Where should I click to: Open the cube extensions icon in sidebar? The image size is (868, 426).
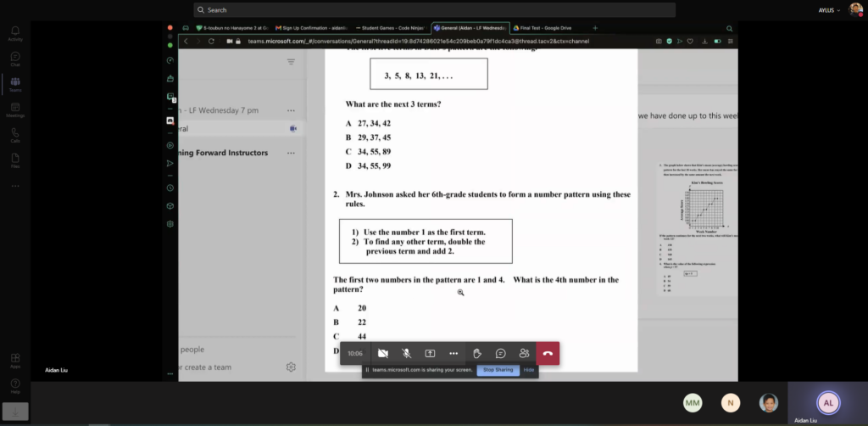(170, 205)
